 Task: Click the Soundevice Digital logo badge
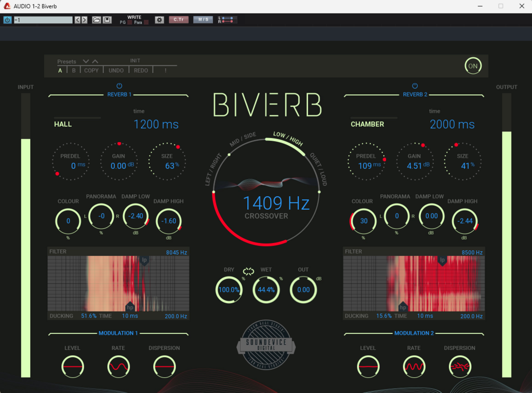coord(266,345)
